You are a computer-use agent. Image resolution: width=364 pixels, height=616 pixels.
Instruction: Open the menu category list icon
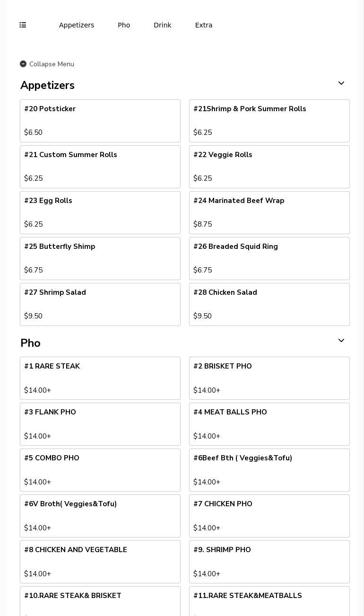pyautogui.click(x=23, y=25)
